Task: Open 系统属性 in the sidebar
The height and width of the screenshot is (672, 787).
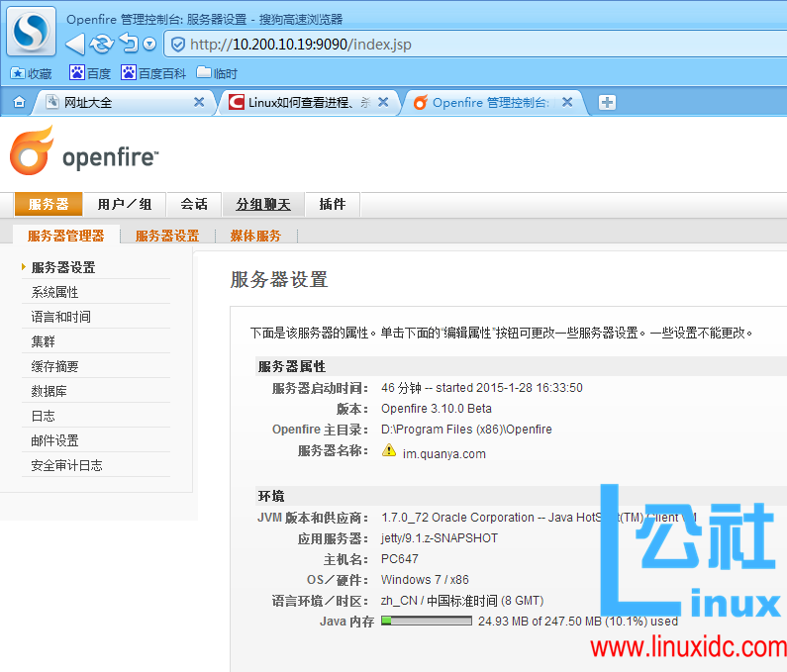Action: coord(54,292)
